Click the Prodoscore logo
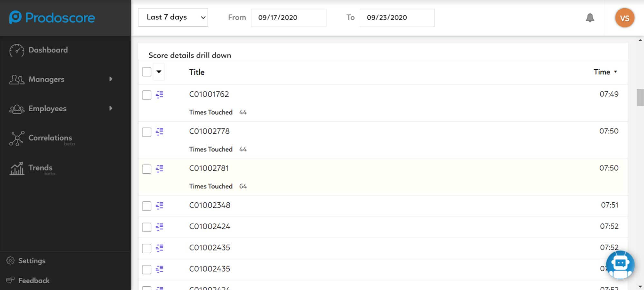This screenshot has height=290, width=644. [x=52, y=17]
